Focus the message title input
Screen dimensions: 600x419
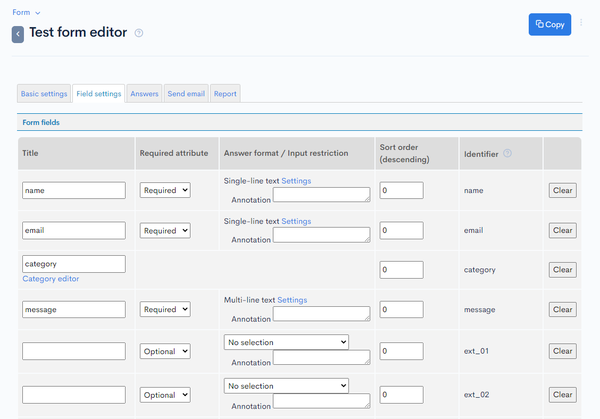(74, 309)
